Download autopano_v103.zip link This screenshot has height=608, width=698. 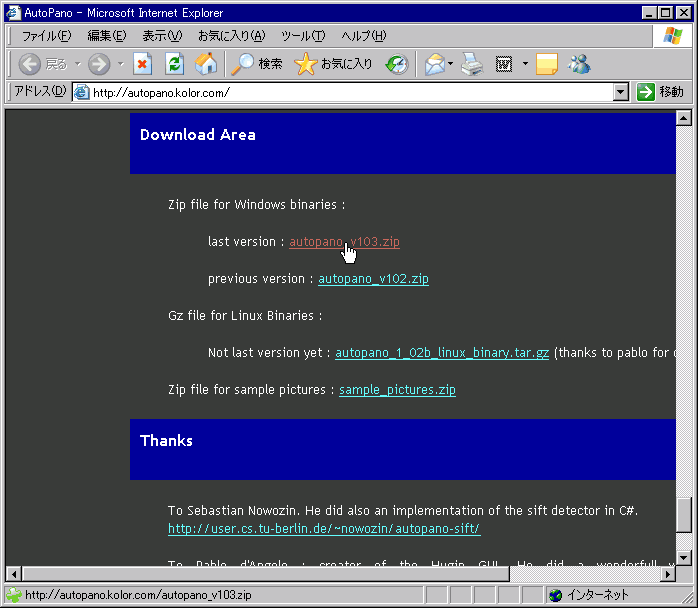pyautogui.click(x=344, y=242)
